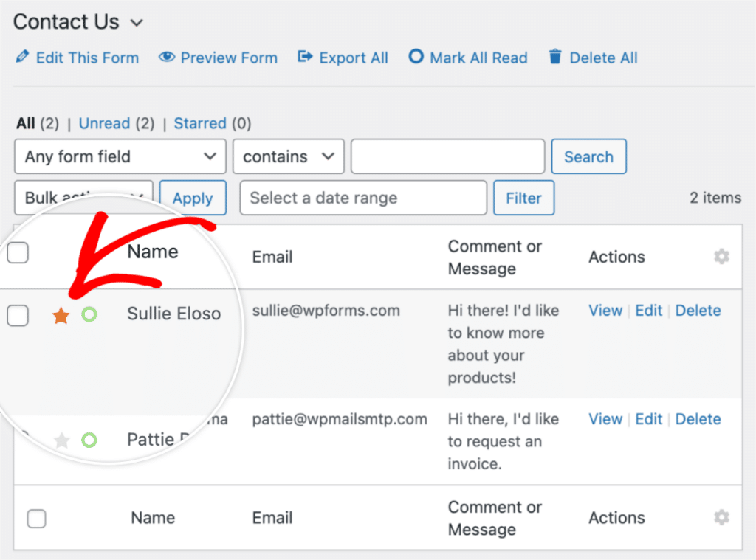Image resolution: width=756 pixels, height=560 pixels.
Task: Click View on Pattie's entry
Action: coord(605,419)
